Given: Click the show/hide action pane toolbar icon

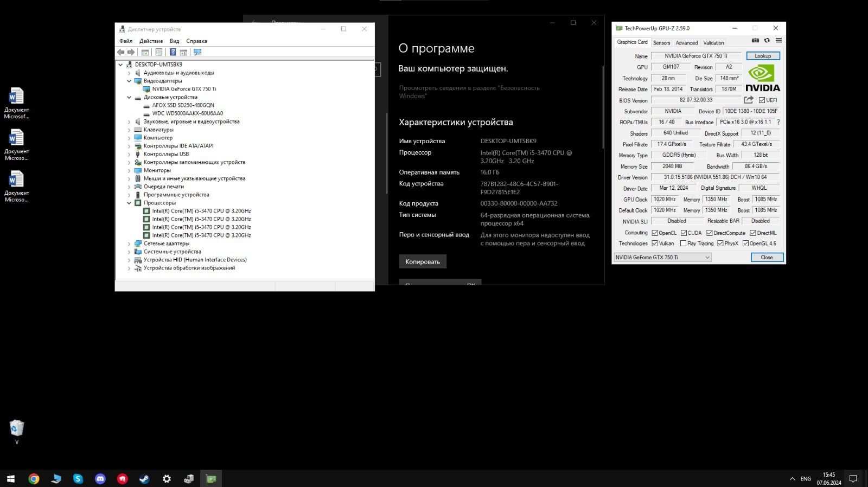Looking at the screenshot, I should click(183, 52).
